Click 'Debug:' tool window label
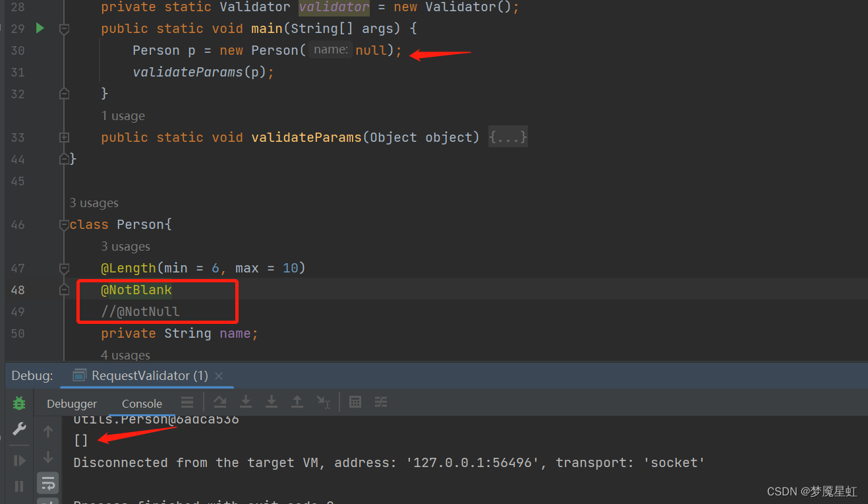Viewport: 868px width, 504px height. click(x=32, y=375)
